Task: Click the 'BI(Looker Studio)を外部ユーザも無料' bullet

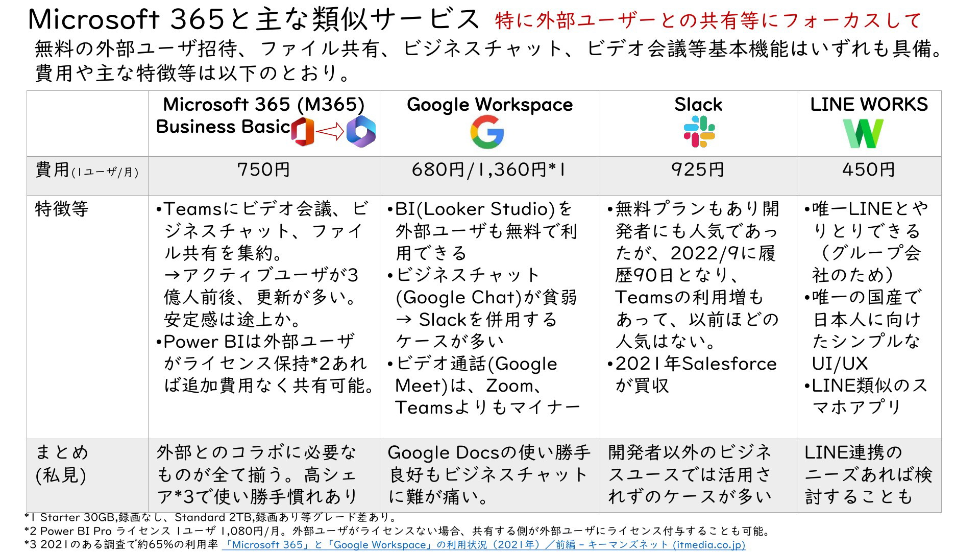Action: 482,231
